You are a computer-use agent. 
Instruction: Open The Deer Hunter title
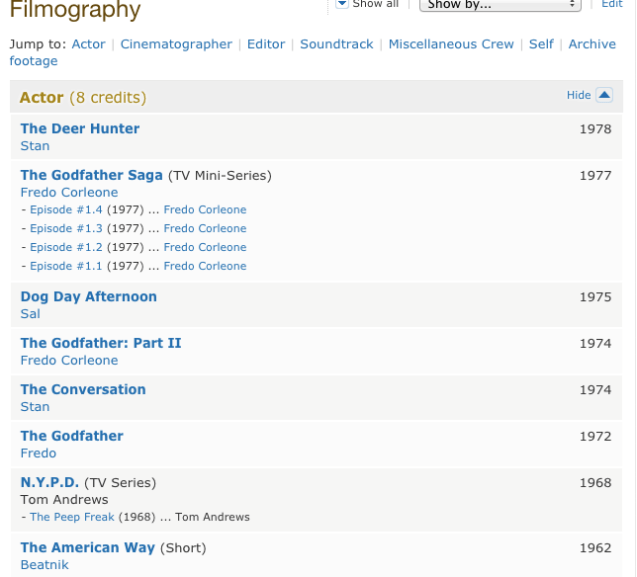(x=80, y=128)
